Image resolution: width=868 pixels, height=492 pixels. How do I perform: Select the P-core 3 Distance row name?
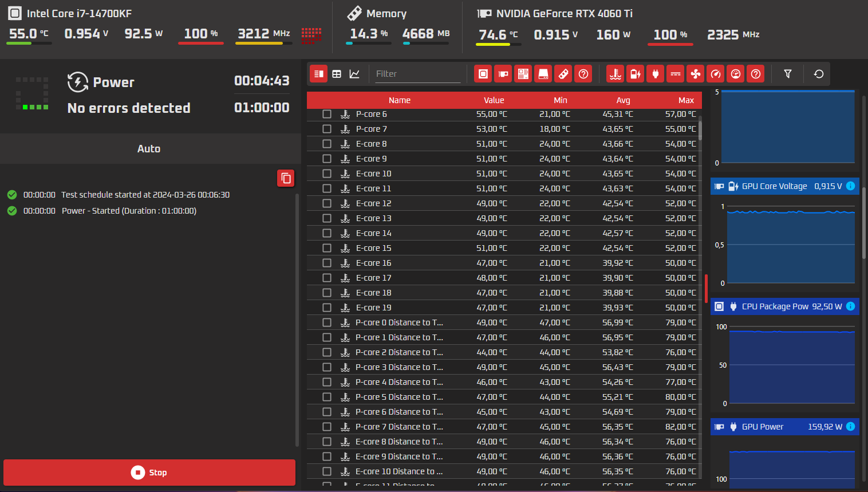(399, 367)
